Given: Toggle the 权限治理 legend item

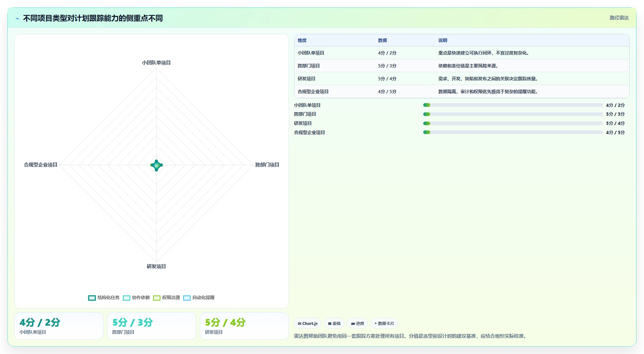Looking at the screenshot, I should click(166, 298).
